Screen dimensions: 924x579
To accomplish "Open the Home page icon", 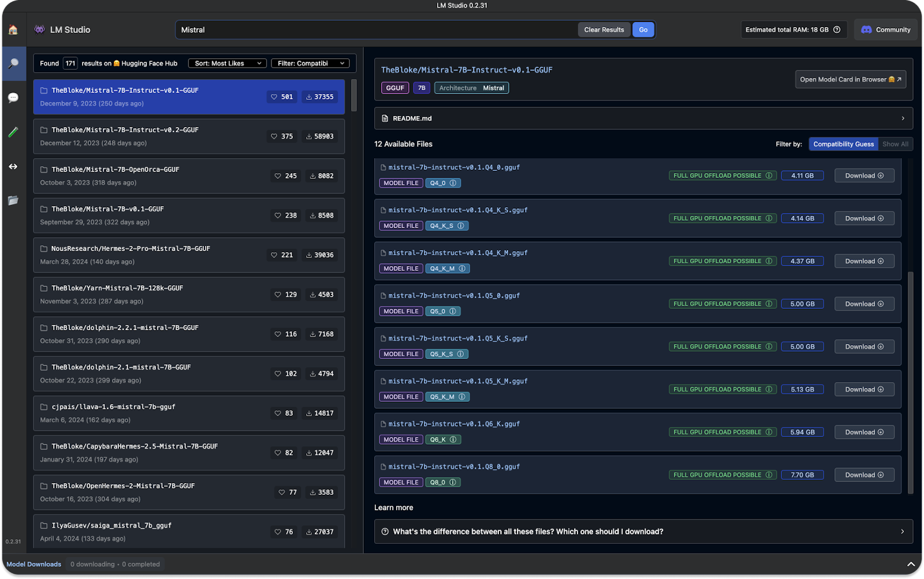I will 13,29.
